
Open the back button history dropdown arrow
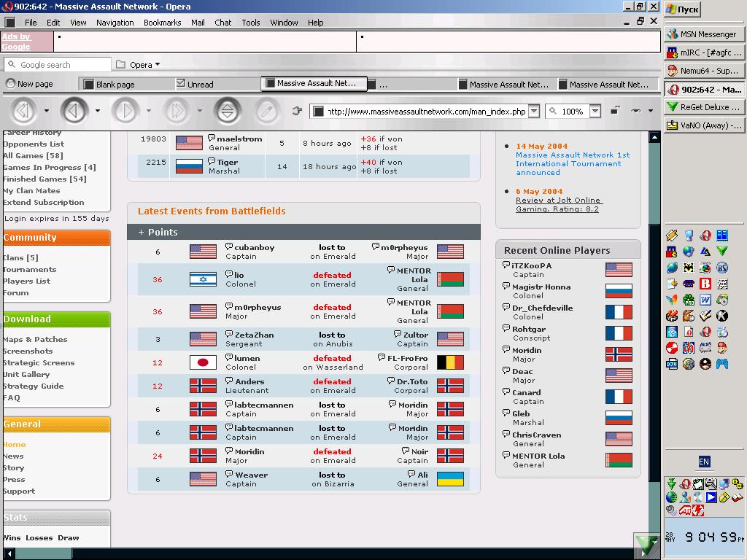(x=98, y=111)
